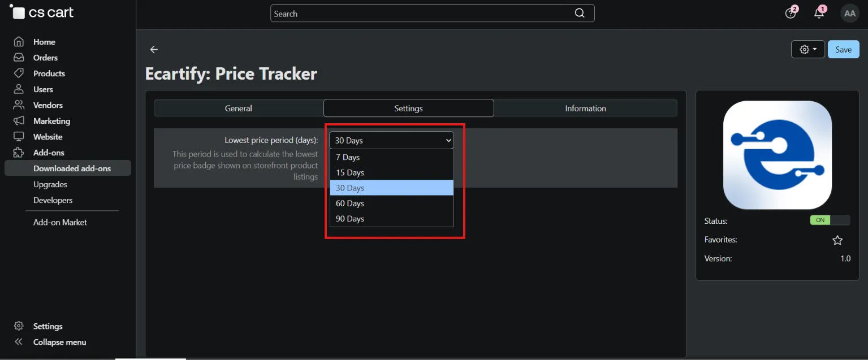Image resolution: width=868 pixels, height=360 pixels.
Task: Open Upgrades submenu item
Action: (x=50, y=184)
